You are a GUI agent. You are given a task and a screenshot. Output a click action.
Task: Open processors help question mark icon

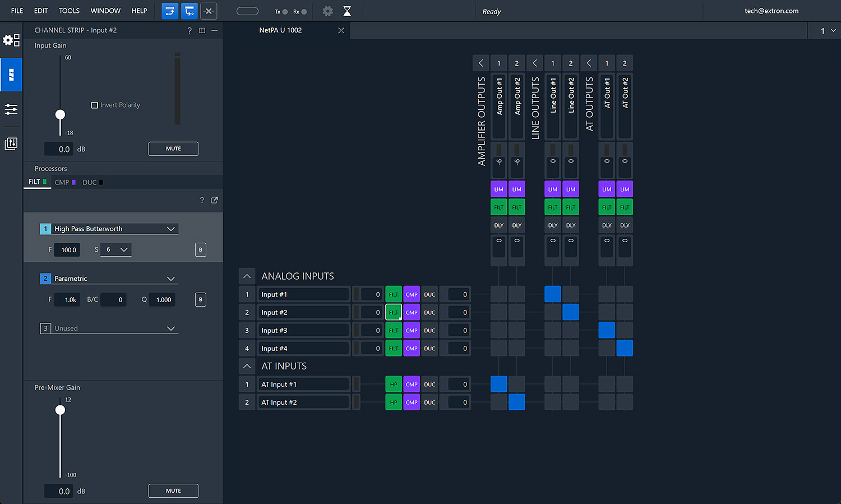coord(202,200)
